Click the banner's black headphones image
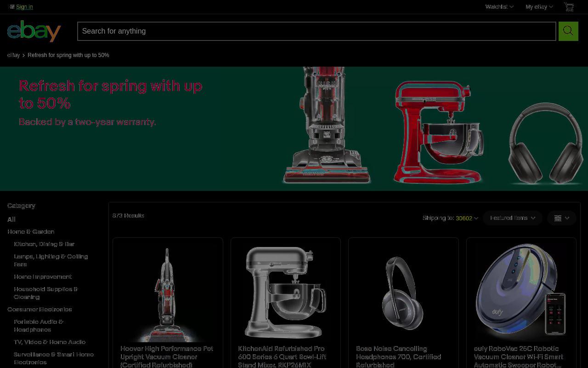Image resolution: width=588 pixels, height=368 pixels. (x=545, y=143)
